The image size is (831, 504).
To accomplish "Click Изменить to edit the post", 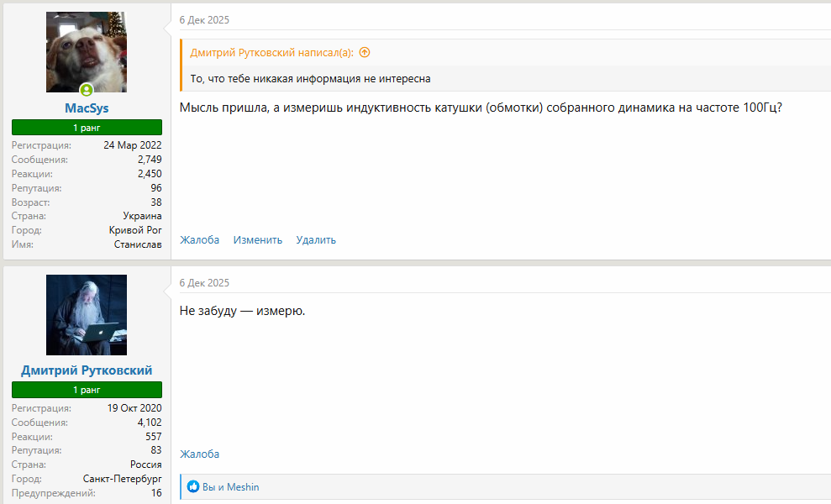I will tap(258, 240).
